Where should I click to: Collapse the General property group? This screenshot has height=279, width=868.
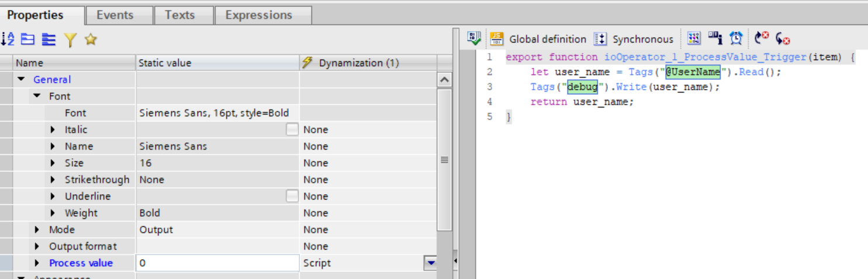click(22, 80)
